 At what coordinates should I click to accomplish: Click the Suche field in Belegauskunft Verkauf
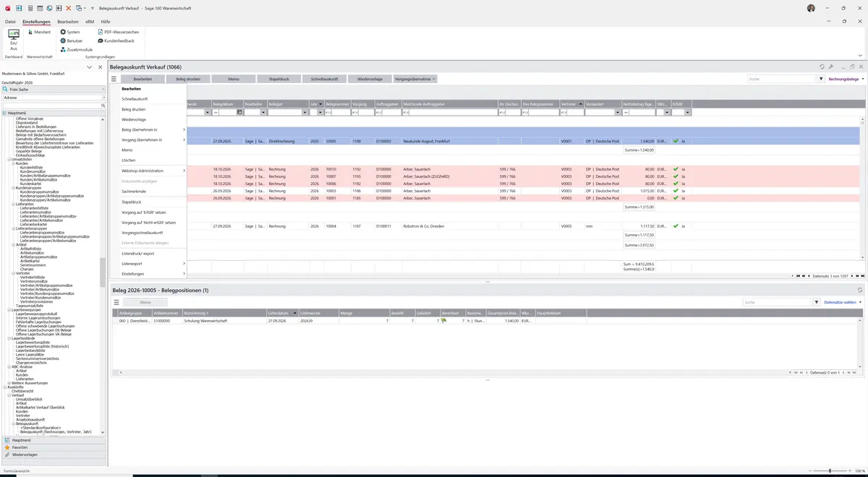(x=781, y=79)
